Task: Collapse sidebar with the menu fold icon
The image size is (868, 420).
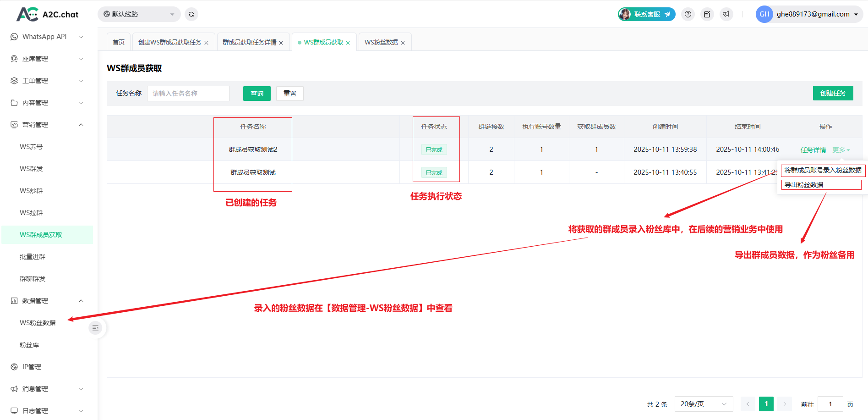Action: 95,328
